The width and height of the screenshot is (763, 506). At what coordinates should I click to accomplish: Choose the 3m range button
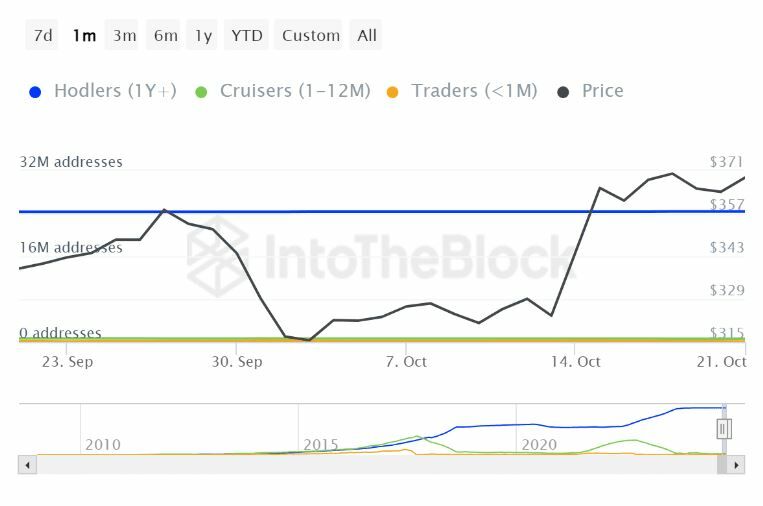(x=124, y=35)
